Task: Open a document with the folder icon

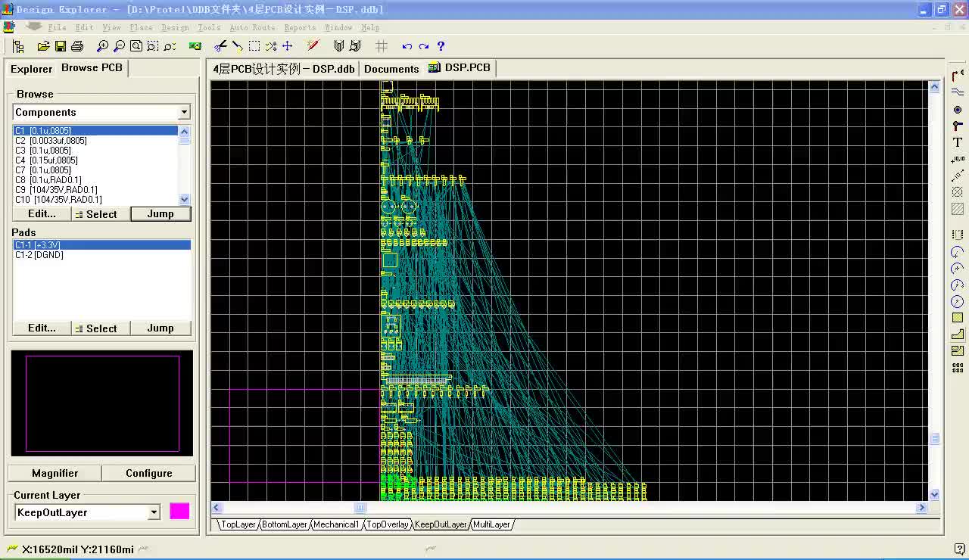Action: click(x=43, y=46)
